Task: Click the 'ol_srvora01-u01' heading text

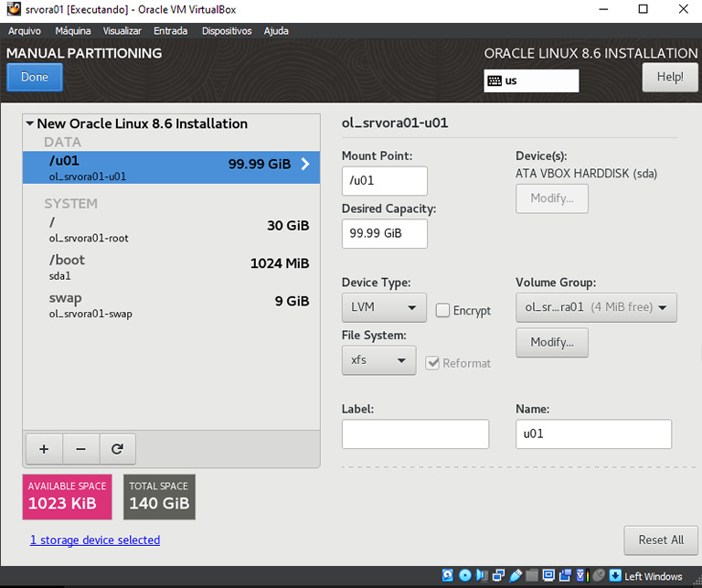Action: (x=395, y=123)
